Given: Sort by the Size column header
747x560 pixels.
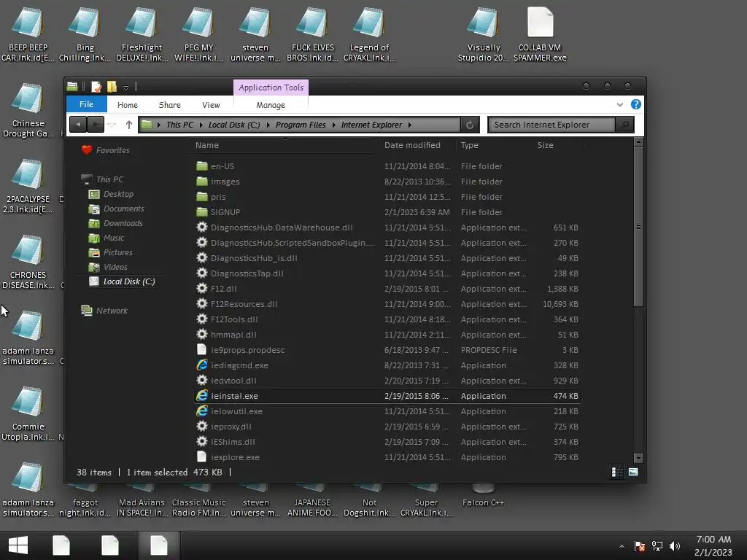Looking at the screenshot, I should pyautogui.click(x=545, y=145).
